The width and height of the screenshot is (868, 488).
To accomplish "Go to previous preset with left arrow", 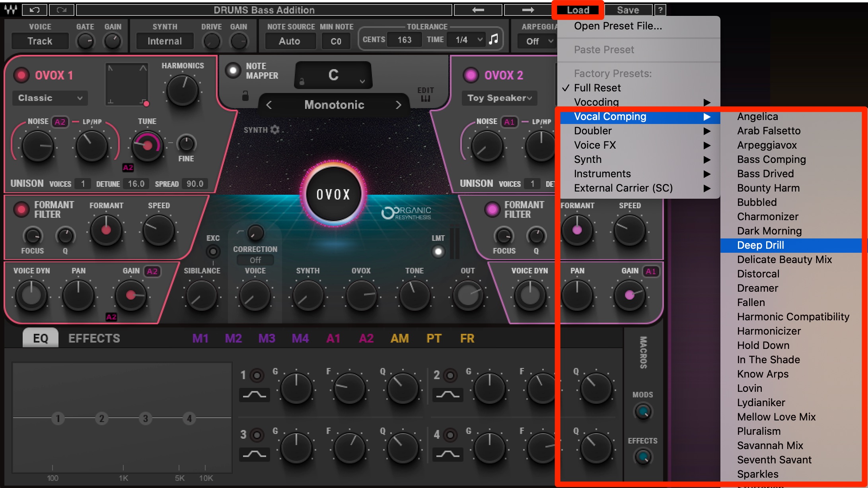I will click(478, 10).
